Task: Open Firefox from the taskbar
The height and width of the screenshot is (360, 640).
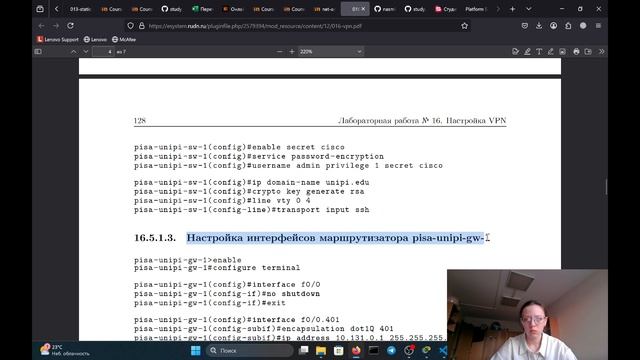Action: tap(356, 350)
